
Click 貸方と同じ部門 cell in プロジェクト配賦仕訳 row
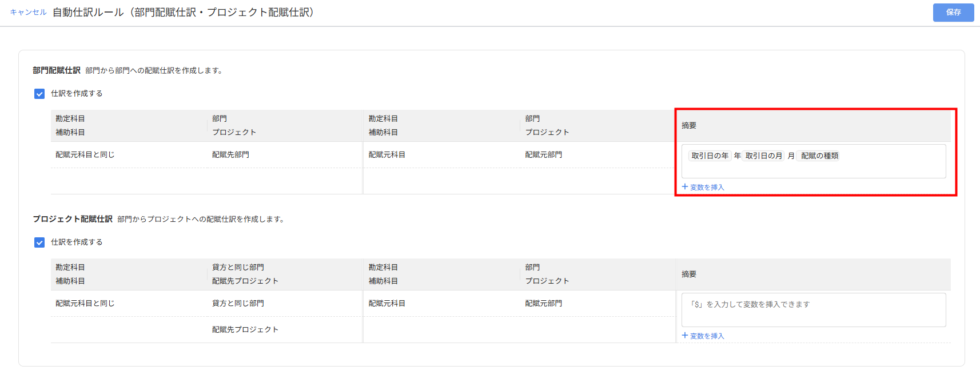click(238, 304)
